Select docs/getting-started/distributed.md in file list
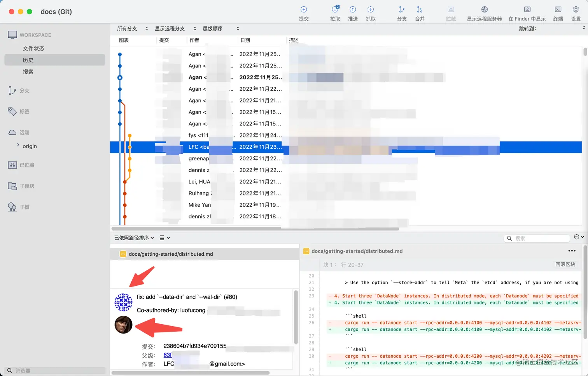 click(x=205, y=254)
